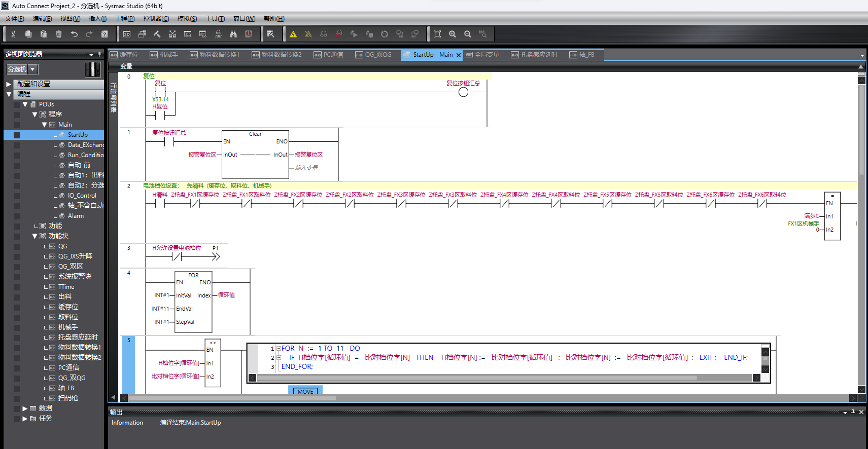Select the MOVE block in rung 5
The width and height of the screenshot is (868, 449).
[x=305, y=391]
